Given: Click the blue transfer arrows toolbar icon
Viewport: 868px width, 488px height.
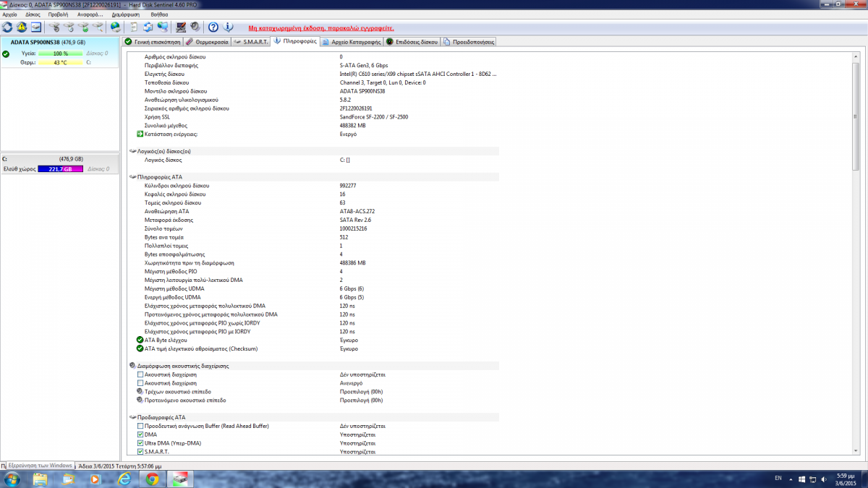Looking at the screenshot, I should tap(148, 27).
